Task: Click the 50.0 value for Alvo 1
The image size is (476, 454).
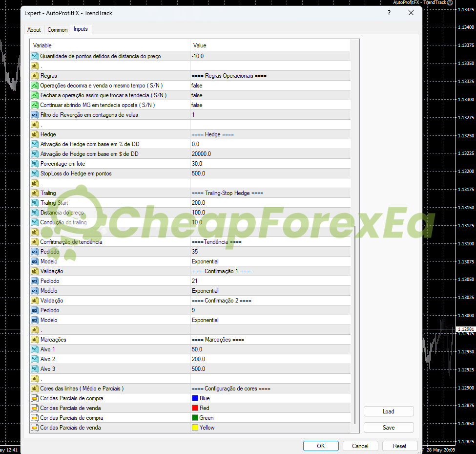Action: pyautogui.click(x=270, y=349)
